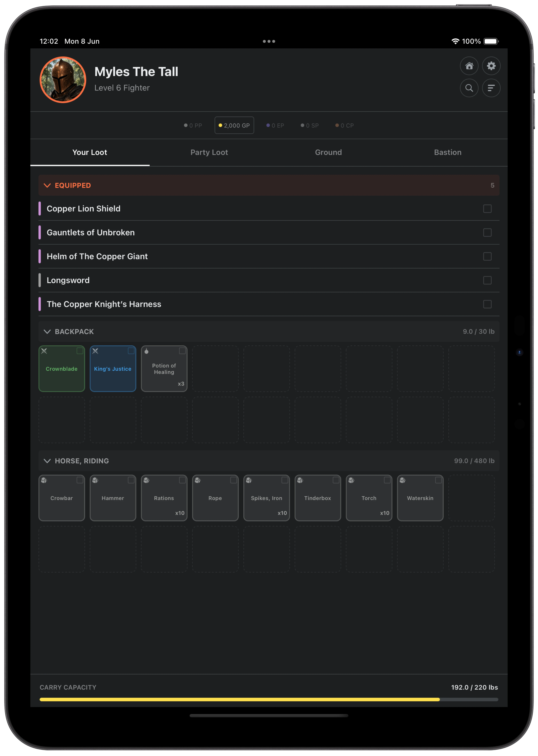
Task: Check the Potion of Healing tile checkbox
Action: 182,351
